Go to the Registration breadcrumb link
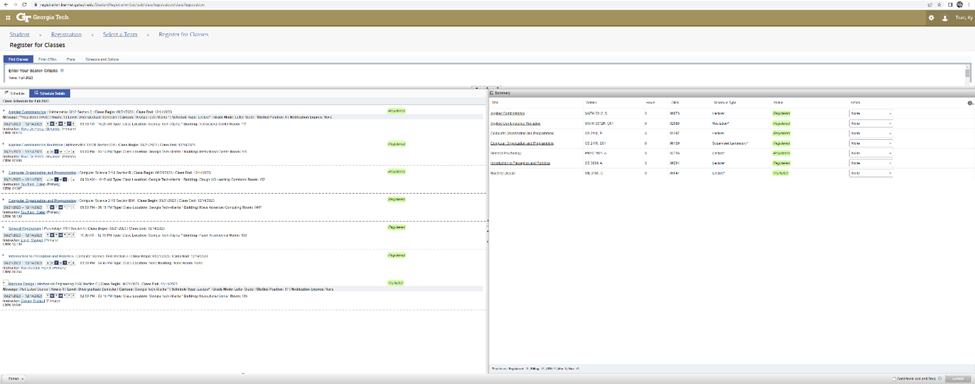 pyautogui.click(x=66, y=35)
